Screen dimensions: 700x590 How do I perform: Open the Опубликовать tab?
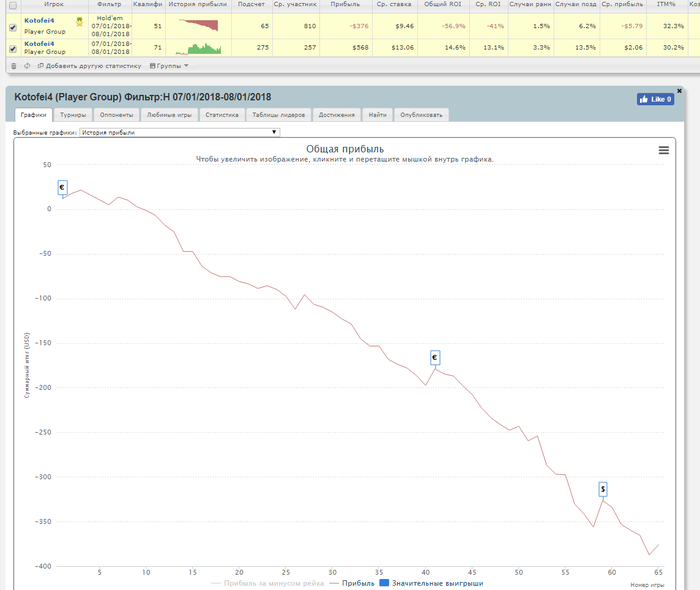tap(421, 115)
